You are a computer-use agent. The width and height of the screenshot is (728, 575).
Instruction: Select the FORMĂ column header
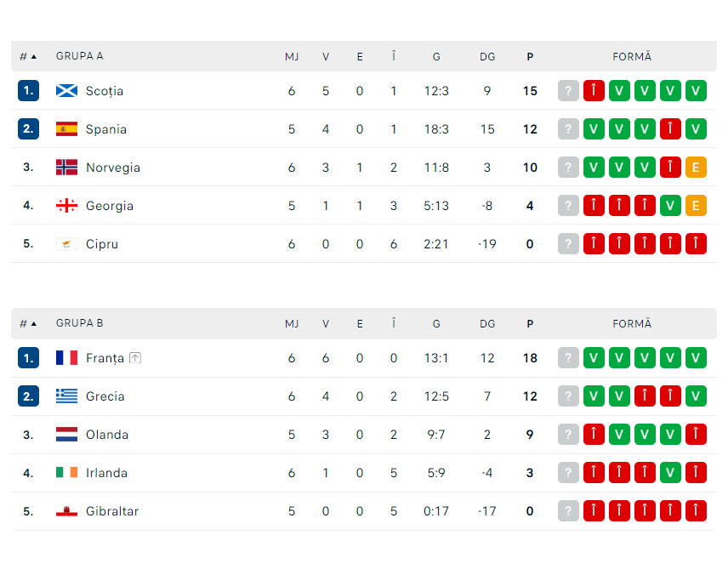coord(632,56)
